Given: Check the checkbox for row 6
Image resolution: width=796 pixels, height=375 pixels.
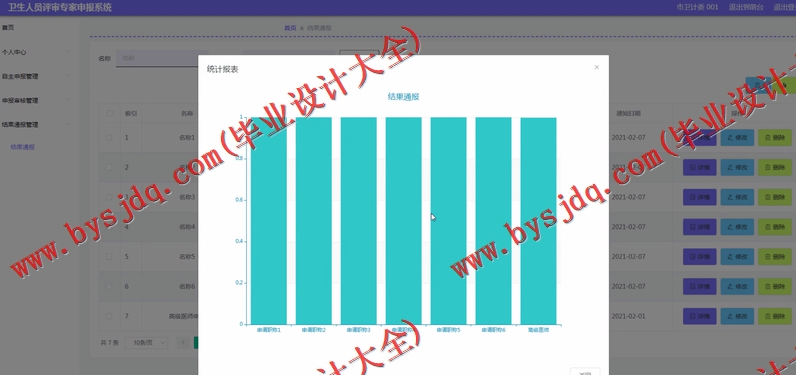Looking at the screenshot, I should click(x=109, y=286).
